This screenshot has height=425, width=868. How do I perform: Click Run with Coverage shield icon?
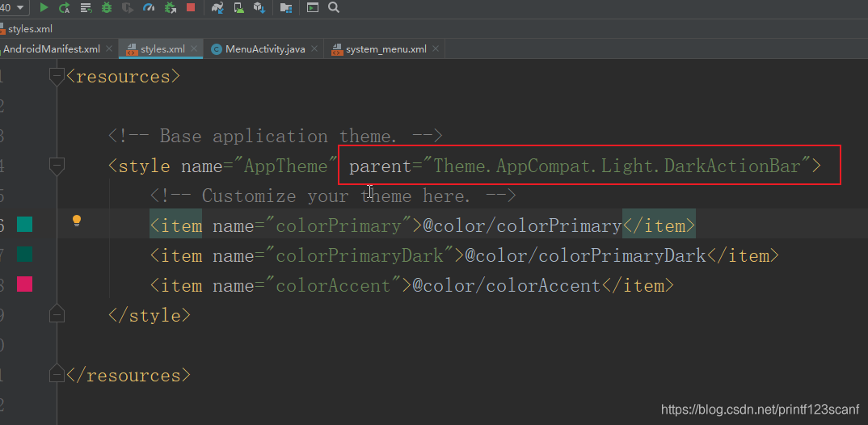tap(128, 7)
